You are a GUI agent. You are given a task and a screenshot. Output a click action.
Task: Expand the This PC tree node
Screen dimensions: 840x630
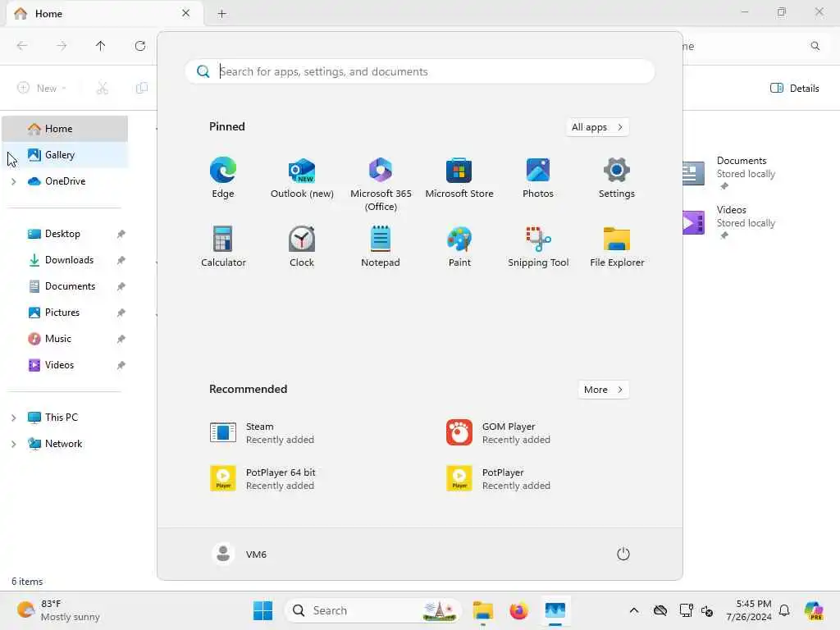pos(13,418)
